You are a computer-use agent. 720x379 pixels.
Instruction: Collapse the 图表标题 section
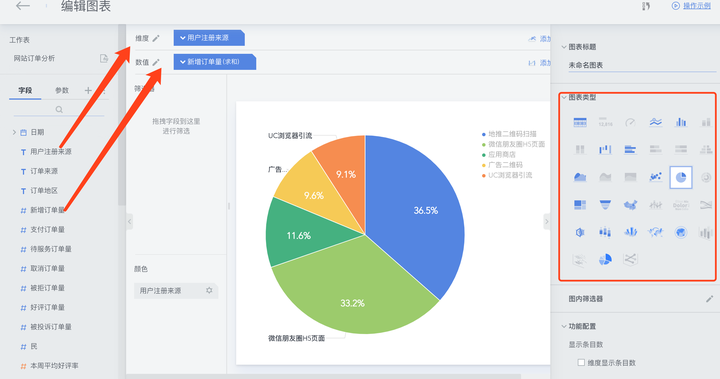(564, 47)
